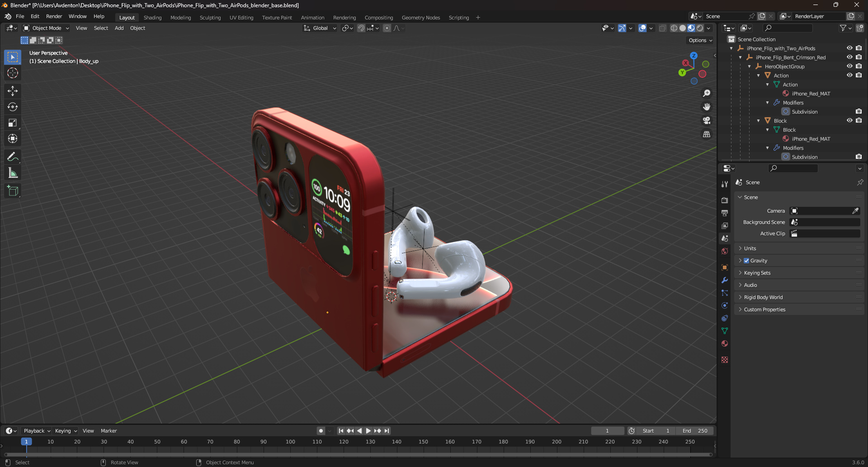Screen dimensions: 868x467
Task: Open the Particles properties tab icon
Action: 725,293
